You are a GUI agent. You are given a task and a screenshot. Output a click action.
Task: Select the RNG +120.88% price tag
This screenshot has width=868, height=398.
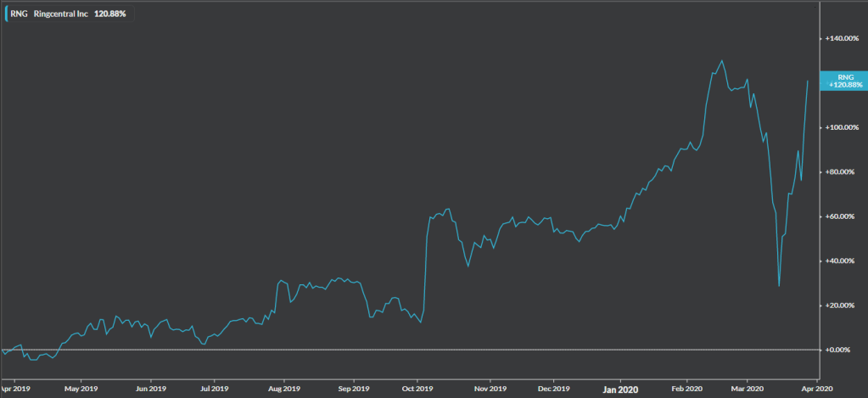pyautogui.click(x=843, y=80)
